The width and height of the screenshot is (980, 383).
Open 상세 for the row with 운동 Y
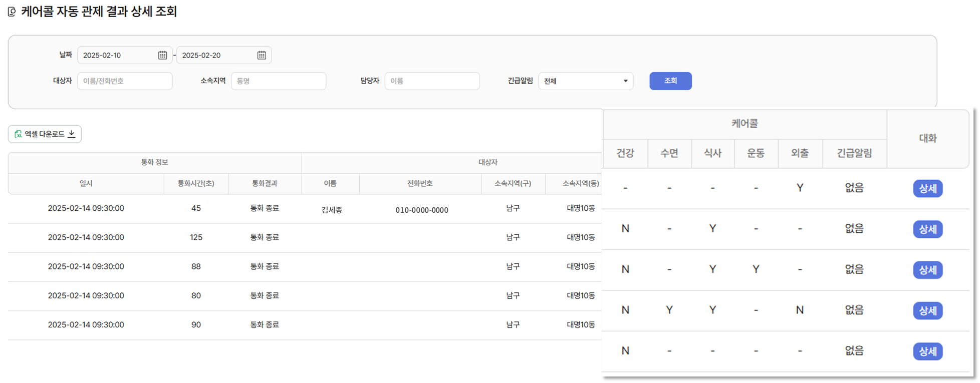(927, 270)
